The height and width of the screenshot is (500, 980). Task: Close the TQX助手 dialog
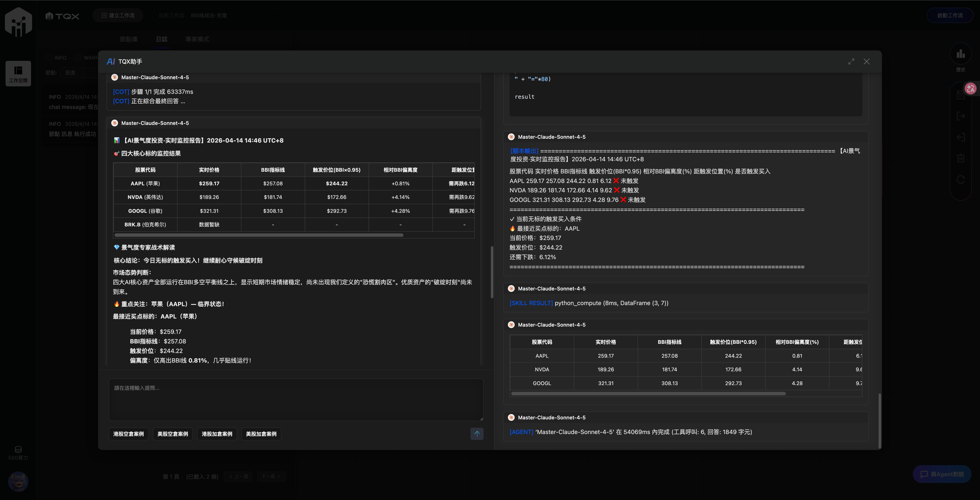866,62
